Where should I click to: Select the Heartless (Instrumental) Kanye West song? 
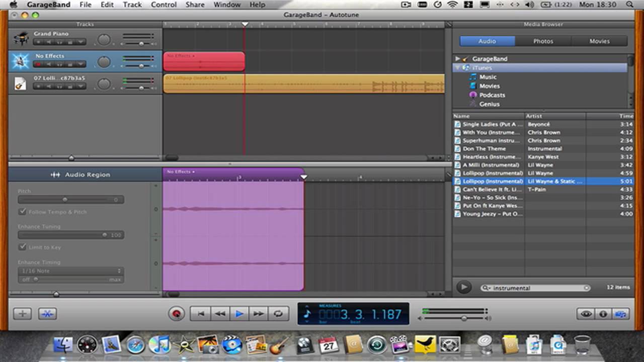coord(543,157)
